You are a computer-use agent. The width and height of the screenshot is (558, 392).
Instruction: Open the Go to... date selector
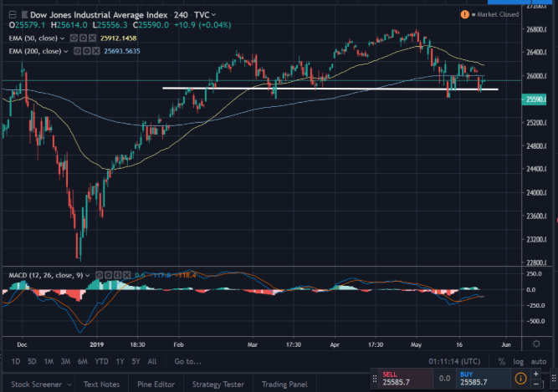tap(188, 361)
